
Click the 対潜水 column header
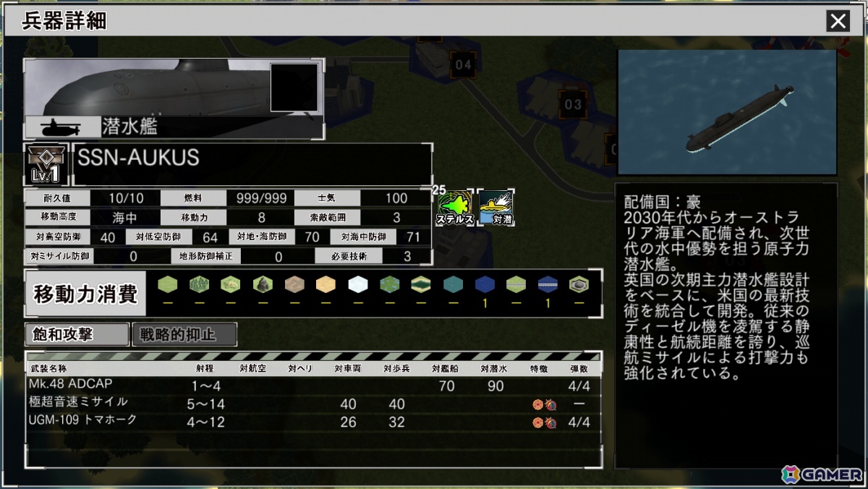pyautogui.click(x=495, y=369)
